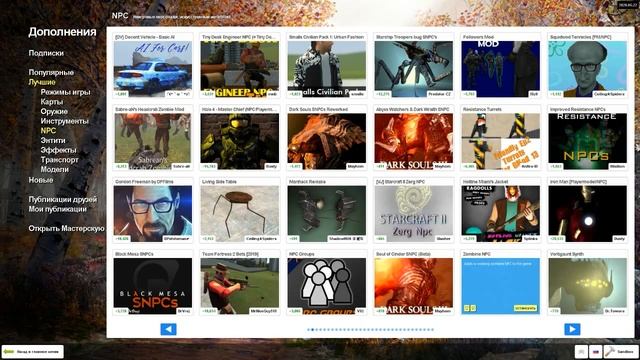Click the Resistance Turrets title text
Viewport: 640px width, 360px height.
pyautogui.click(x=482, y=109)
